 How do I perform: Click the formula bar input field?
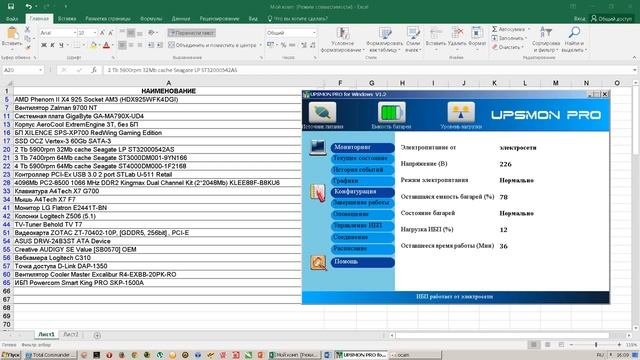tap(367, 70)
